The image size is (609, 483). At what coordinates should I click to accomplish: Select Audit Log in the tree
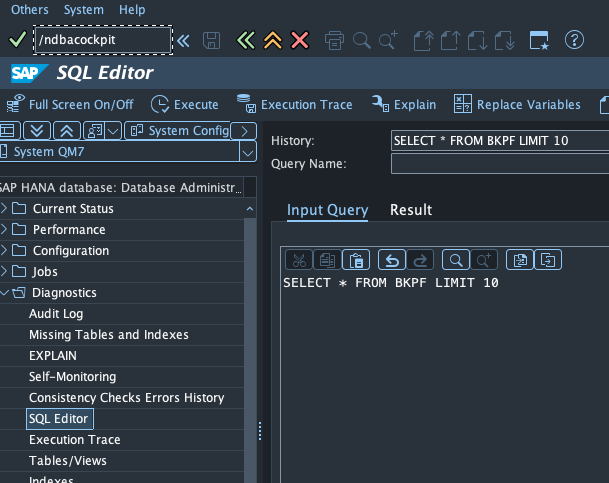[x=56, y=314]
